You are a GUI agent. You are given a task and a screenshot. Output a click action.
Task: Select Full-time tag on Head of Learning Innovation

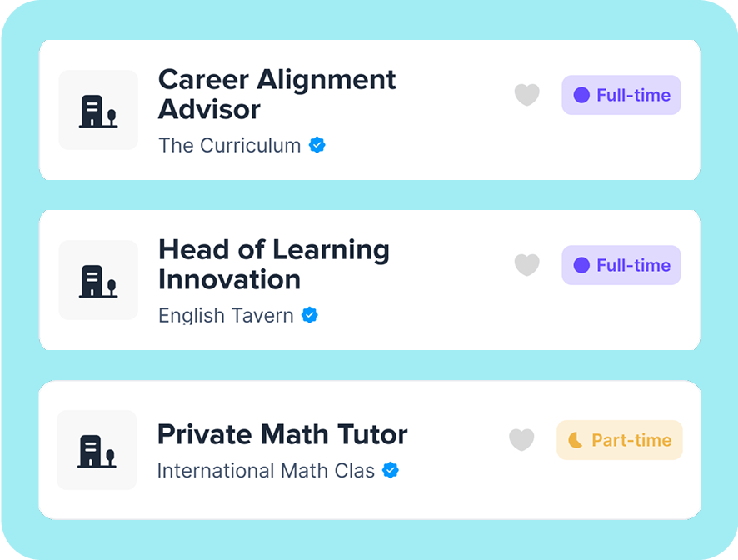tap(621, 265)
